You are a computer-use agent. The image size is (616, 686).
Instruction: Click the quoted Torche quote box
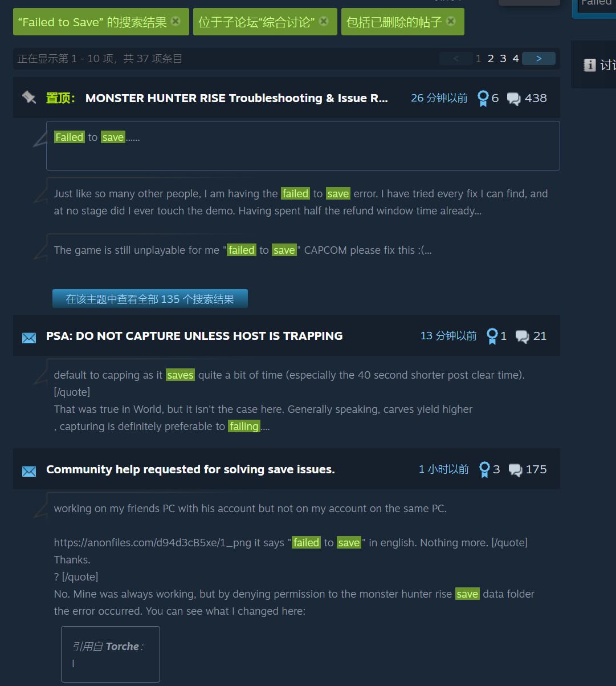click(111, 654)
